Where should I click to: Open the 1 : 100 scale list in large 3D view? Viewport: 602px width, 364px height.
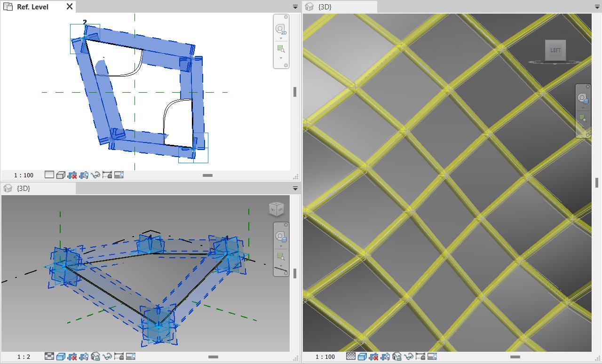pyautogui.click(x=325, y=356)
